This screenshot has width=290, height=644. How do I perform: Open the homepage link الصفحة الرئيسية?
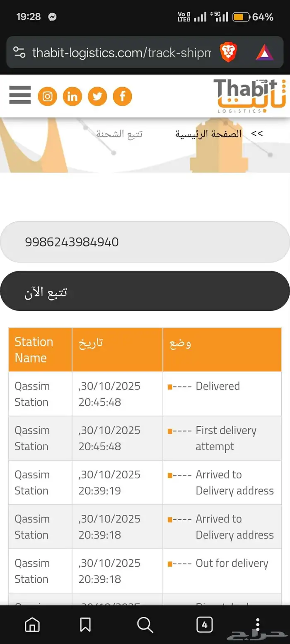(207, 133)
